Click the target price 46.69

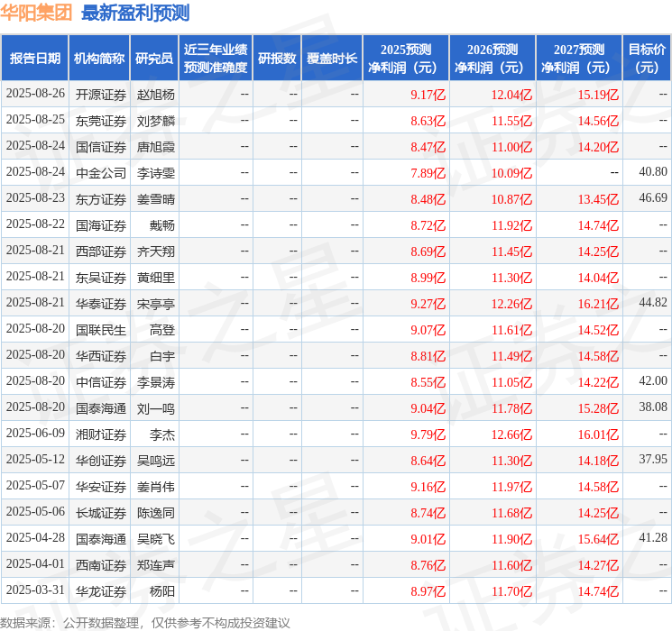[x=653, y=198]
